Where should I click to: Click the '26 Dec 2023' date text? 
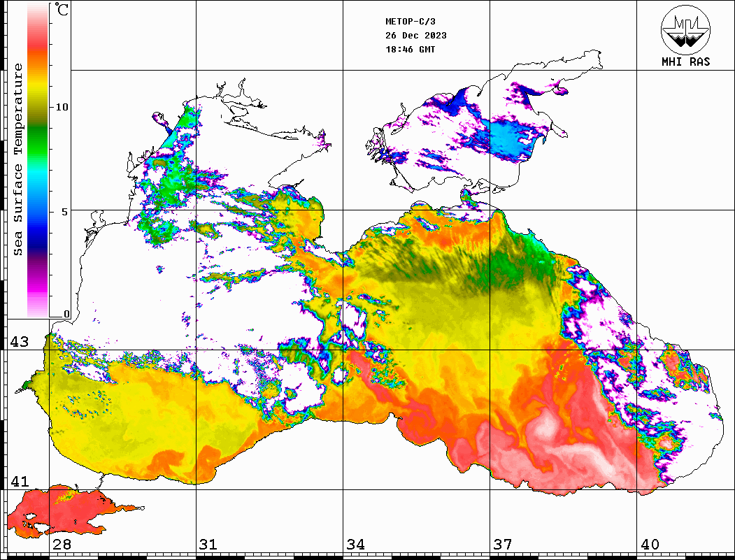click(x=416, y=36)
